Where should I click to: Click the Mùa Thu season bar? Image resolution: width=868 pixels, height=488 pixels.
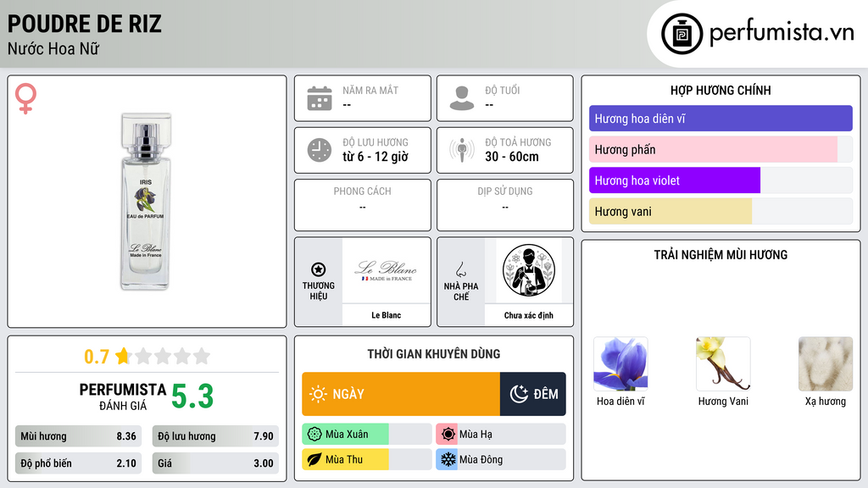click(x=366, y=459)
